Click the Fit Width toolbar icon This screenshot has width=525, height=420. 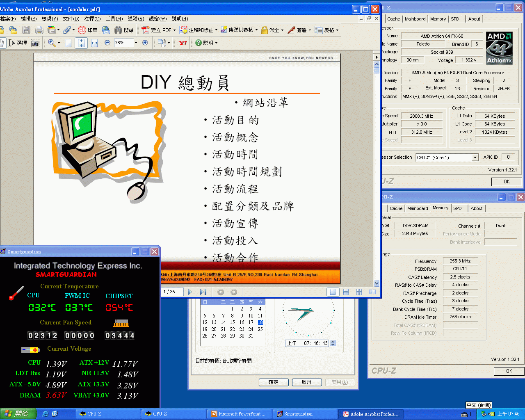click(x=94, y=43)
